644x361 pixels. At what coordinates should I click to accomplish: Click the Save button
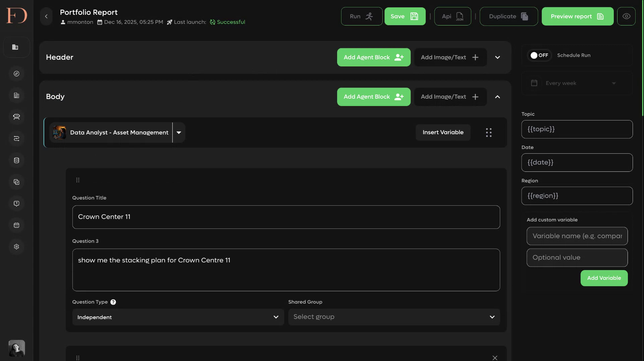[405, 16]
